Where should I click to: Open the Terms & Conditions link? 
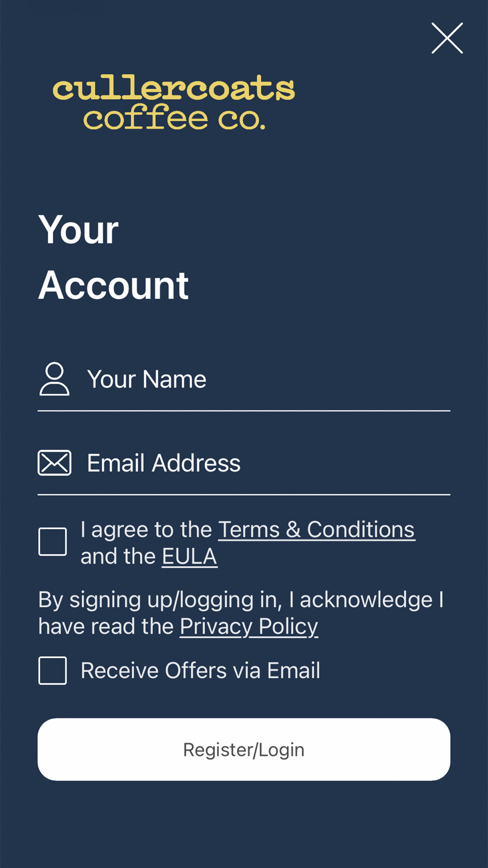[316, 530]
